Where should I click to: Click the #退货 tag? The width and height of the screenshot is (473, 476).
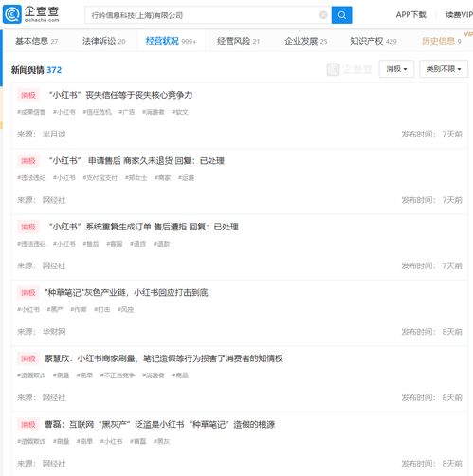(x=137, y=244)
